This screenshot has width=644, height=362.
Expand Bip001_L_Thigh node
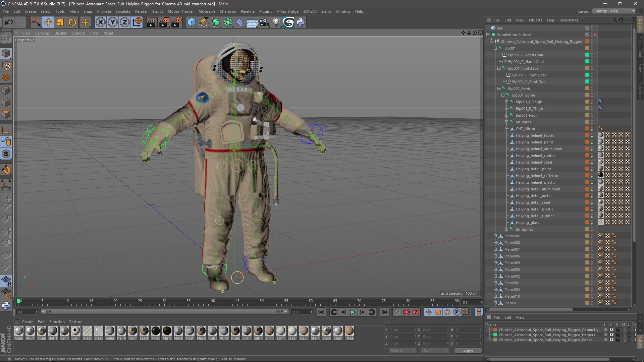[507, 102]
